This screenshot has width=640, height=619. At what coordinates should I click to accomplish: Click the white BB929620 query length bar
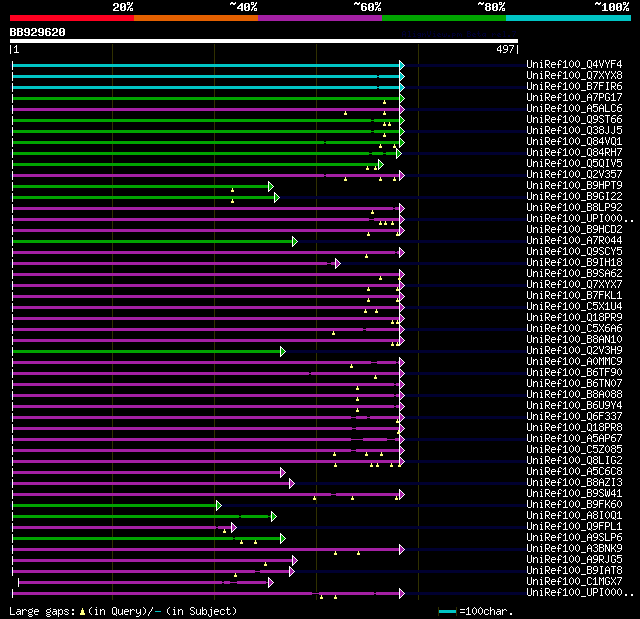tap(264, 41)
